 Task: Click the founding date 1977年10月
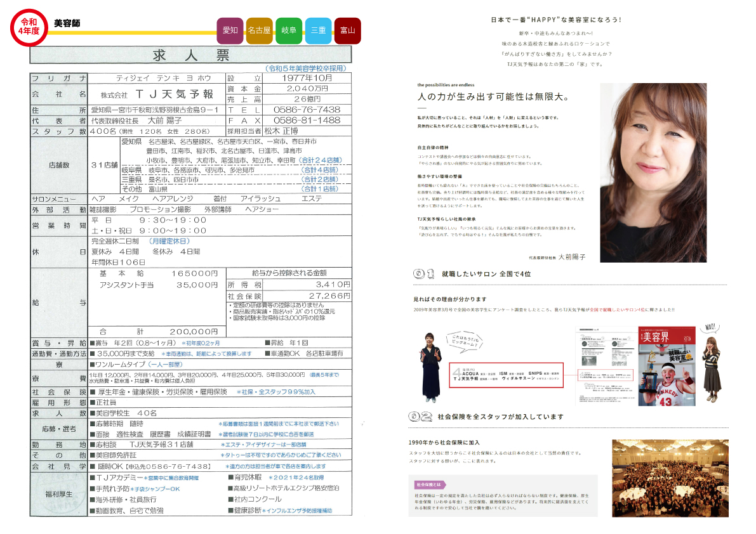pos(307,78)
